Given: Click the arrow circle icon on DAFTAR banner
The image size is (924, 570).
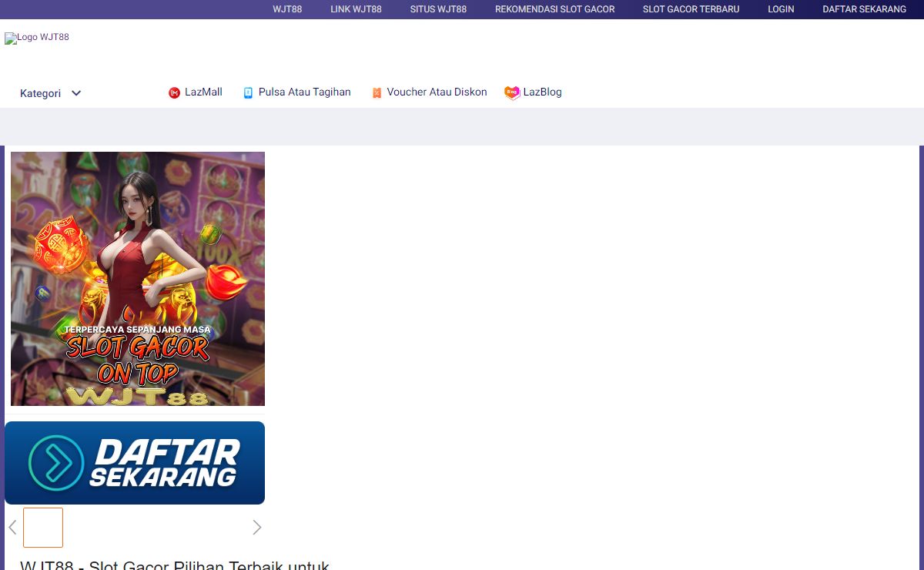Looking at the screenshot, I should (x=56, y=463).
